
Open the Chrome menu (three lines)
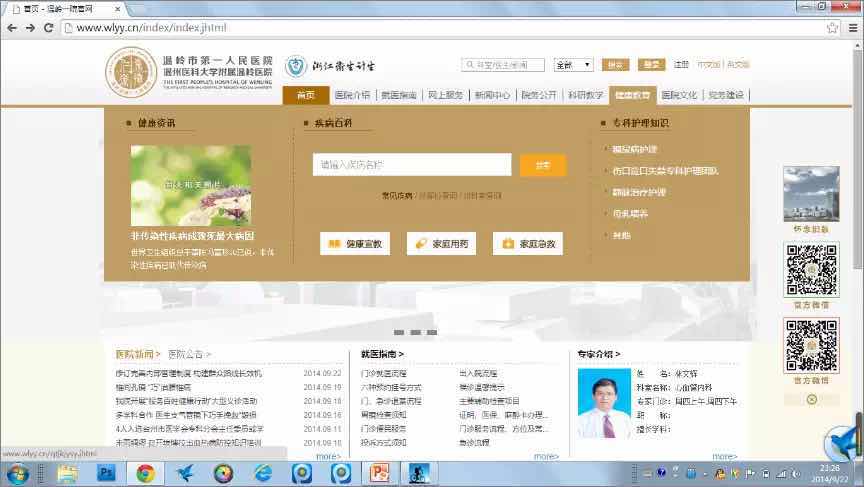[851, 28]
